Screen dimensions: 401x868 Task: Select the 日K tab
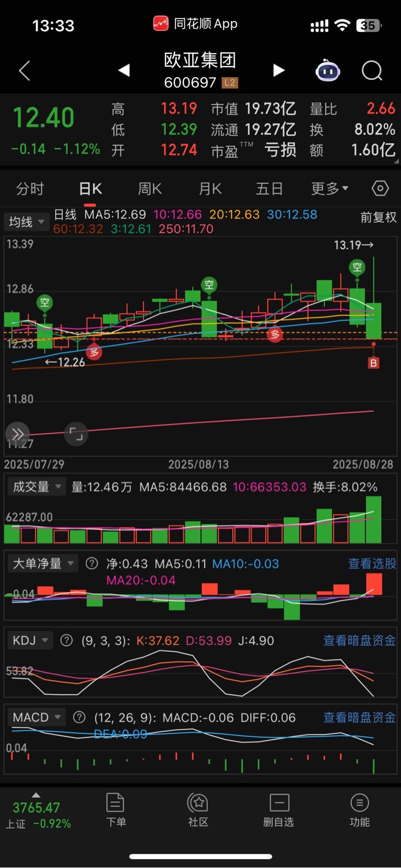click(90, 189)
